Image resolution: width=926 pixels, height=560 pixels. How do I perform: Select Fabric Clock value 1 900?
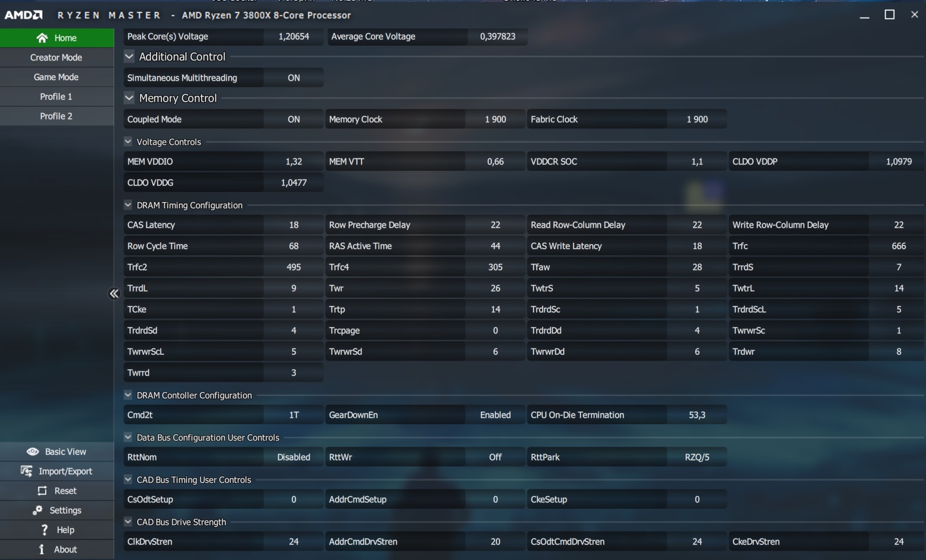coord(697,119)
